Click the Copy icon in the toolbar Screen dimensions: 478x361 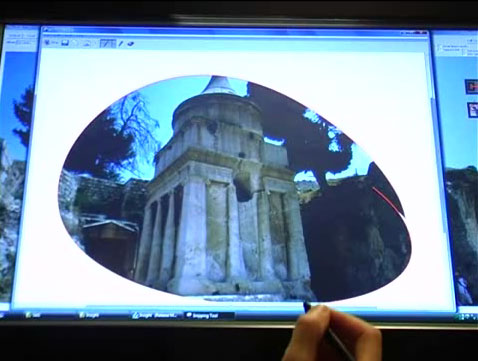point(75,43)
